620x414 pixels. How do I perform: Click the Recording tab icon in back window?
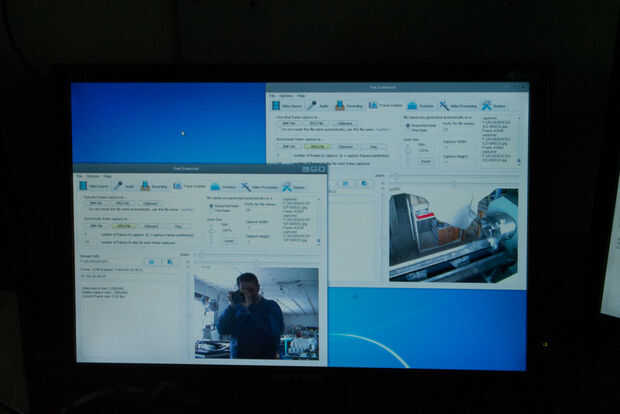(x=340, y=105)
